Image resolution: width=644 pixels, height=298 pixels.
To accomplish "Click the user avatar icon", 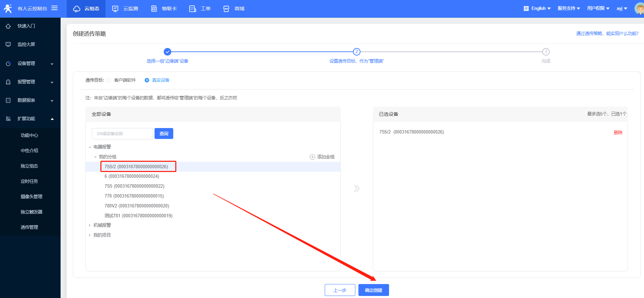I will point(639,9).
